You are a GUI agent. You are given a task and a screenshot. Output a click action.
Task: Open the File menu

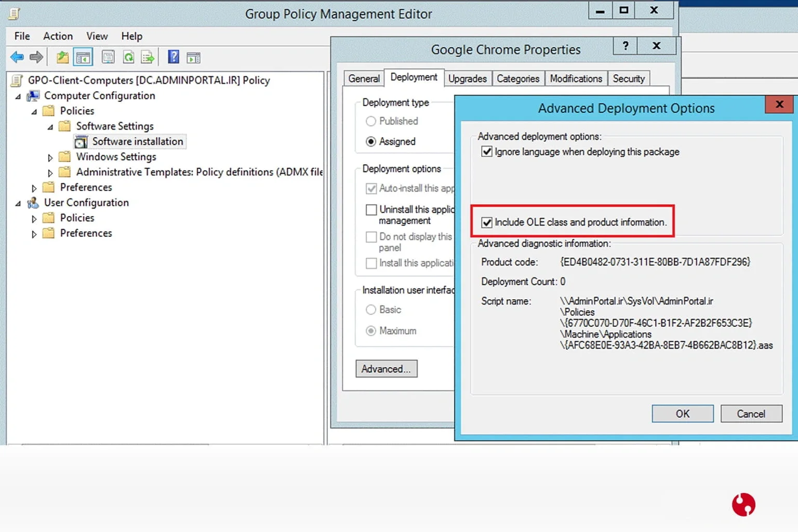point(22,36)
